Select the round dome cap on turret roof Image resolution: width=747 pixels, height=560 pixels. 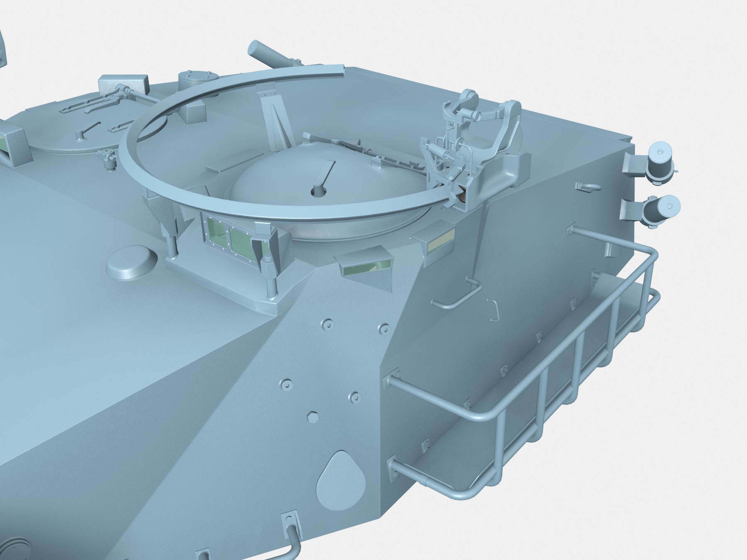pyautogui.click(x=132, y=263)
